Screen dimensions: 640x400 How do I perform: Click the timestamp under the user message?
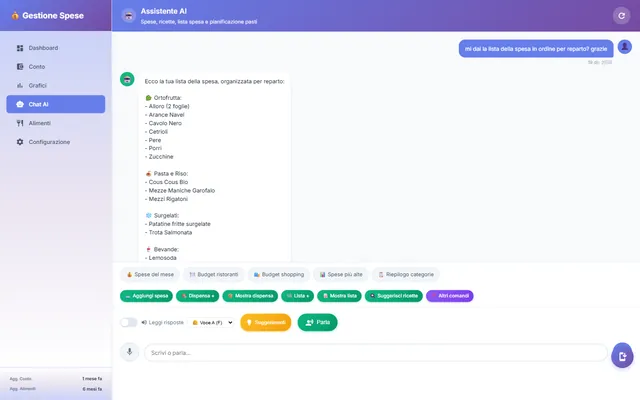coord(600,62)
